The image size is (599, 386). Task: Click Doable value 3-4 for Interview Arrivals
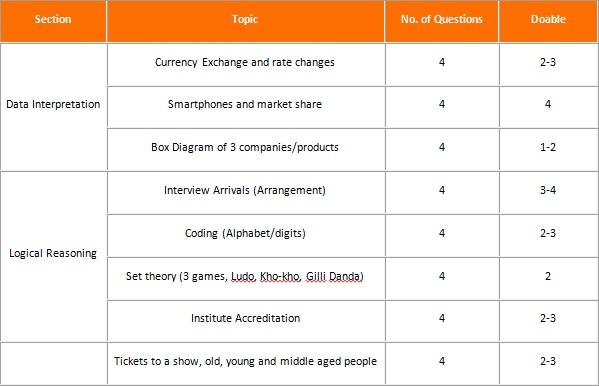(x=548, y=190)
